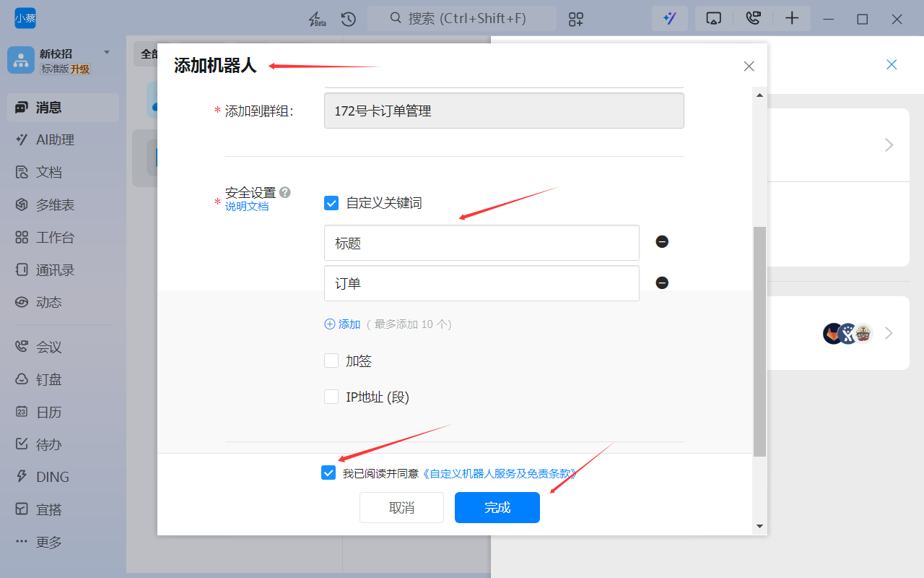This screenshot has width=924, height=578.
Task: Click the AI sparkle icon in the top bar
Action: click(x=670, y=19)
